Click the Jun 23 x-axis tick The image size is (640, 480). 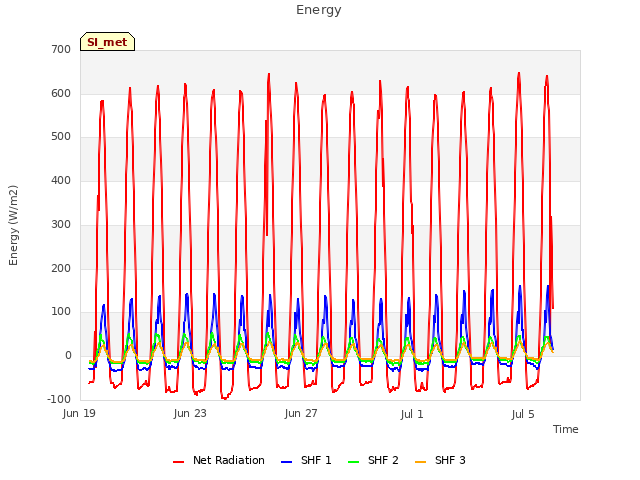pos(190,414)
